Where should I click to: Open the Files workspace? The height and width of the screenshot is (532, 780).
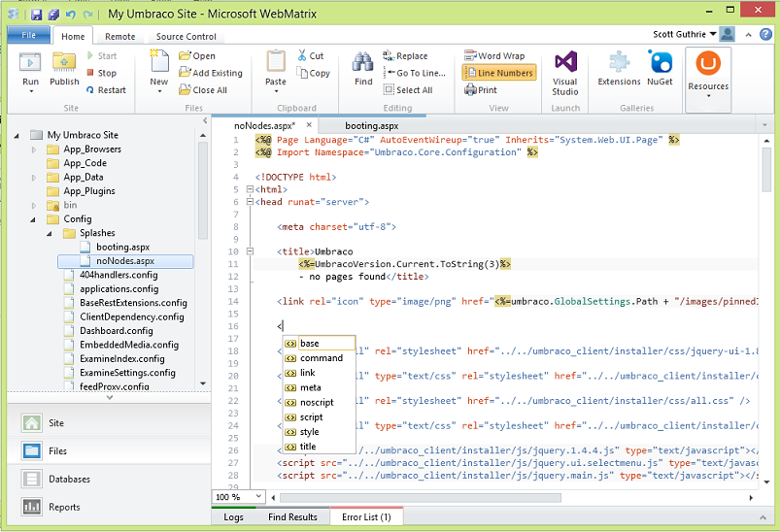point(109,451)
